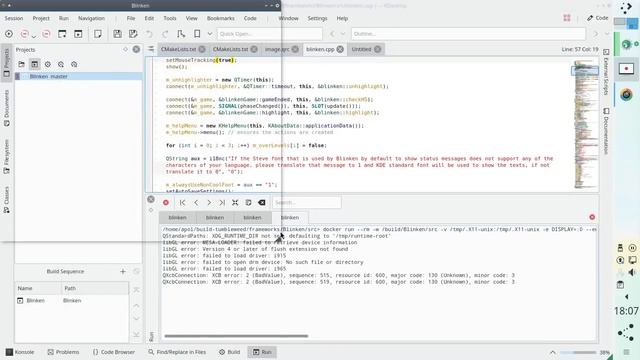Image resolution: width=640 pixels, height=360 pixels.
Task: Click the Path column header in Build Sequence
Action: [95, 288]
